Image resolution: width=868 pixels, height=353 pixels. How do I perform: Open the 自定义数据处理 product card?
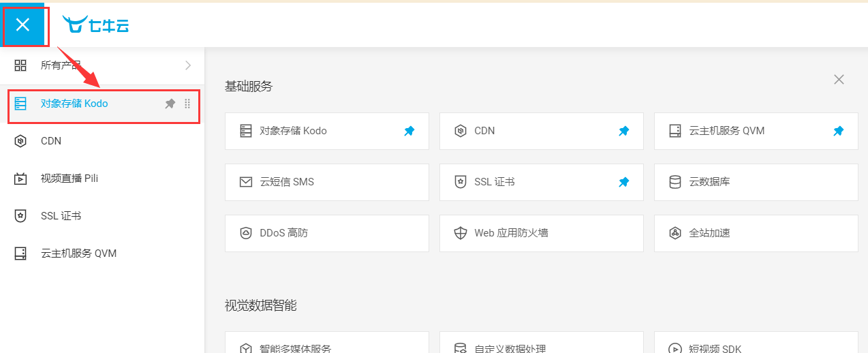[542, 342]
